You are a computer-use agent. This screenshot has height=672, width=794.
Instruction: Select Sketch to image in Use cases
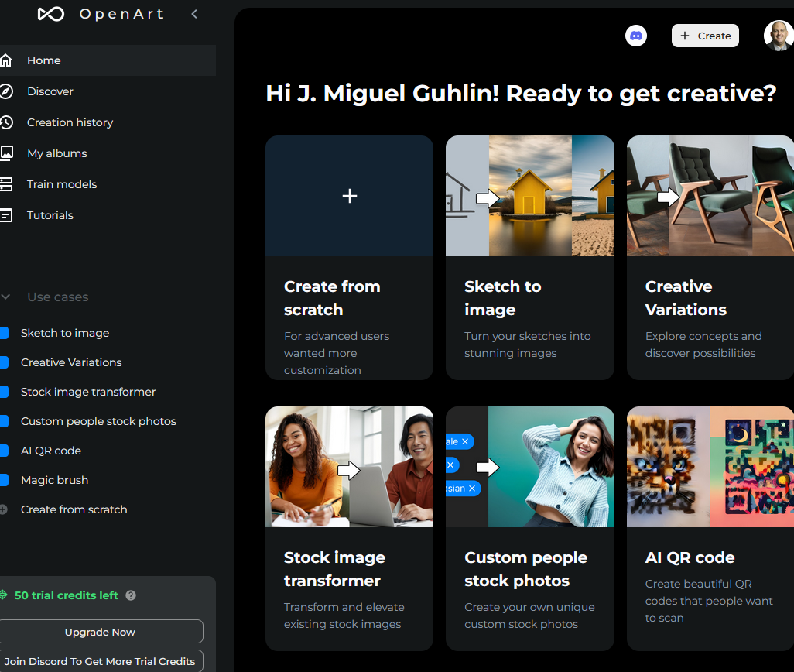coord(65,333)
